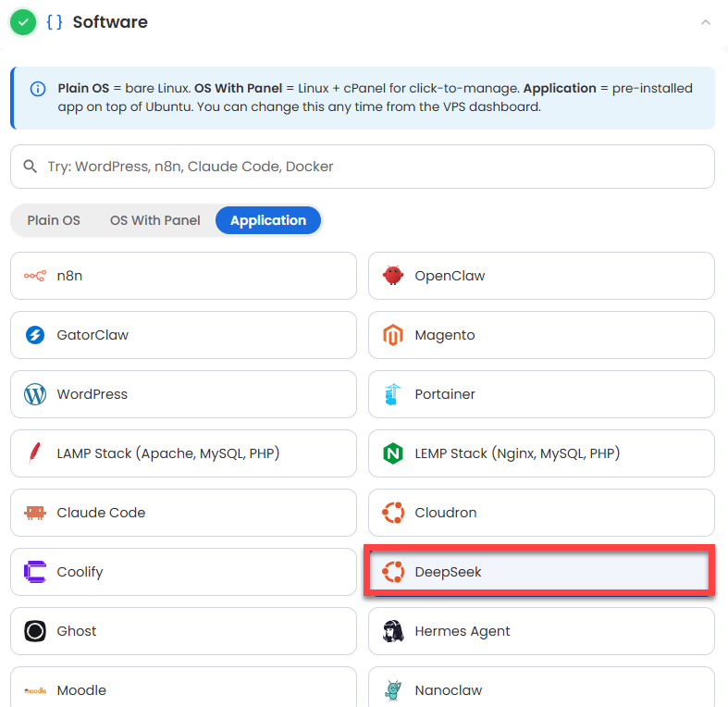Click the Coolify label
Viewport: 728px width, 707px height.
(80, 572)
